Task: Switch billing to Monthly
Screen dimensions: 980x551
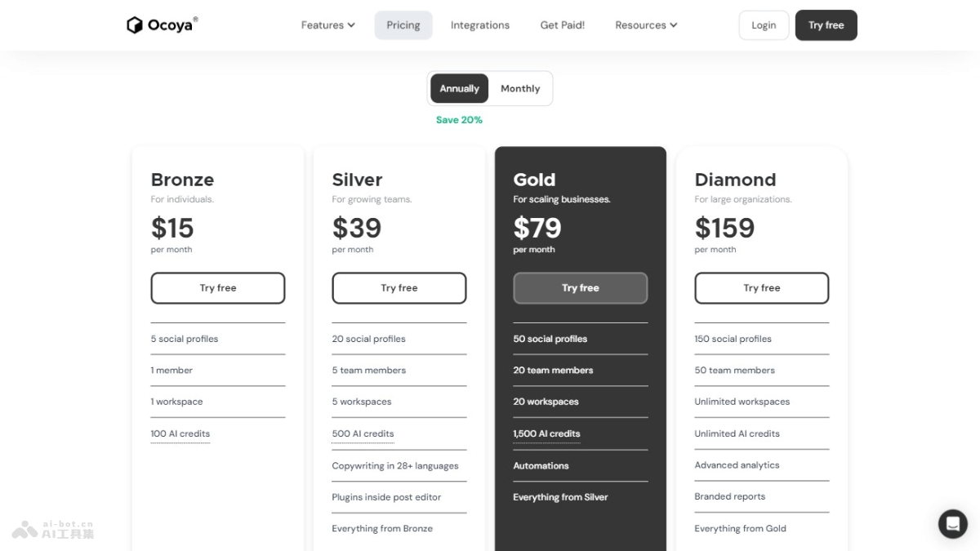Action: [520, 88]
